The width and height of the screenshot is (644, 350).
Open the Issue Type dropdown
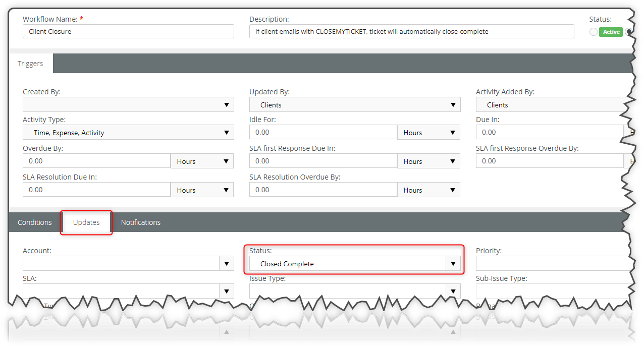coord(453,291)
